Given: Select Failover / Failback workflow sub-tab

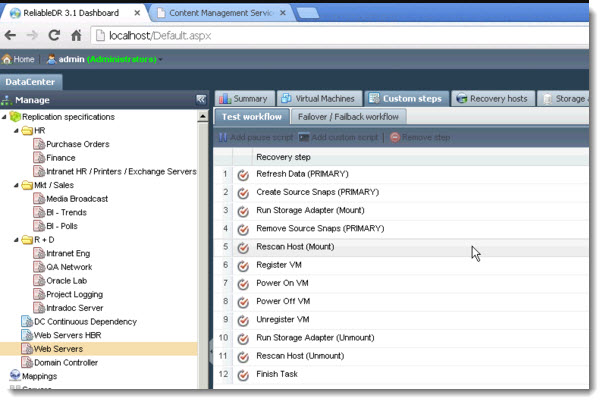Looking at the screenshot, I should 349,117.
